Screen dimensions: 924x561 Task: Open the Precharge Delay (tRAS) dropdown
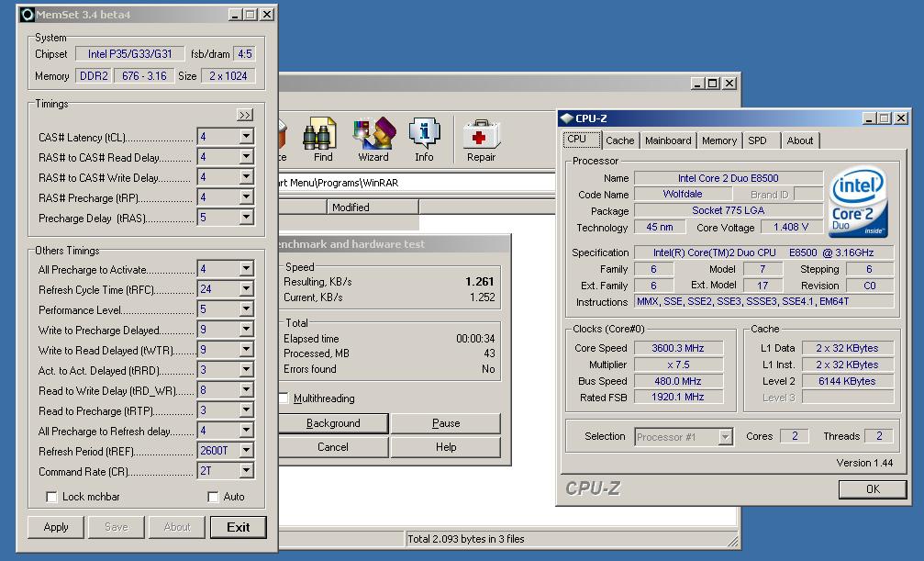click(246, 218)
